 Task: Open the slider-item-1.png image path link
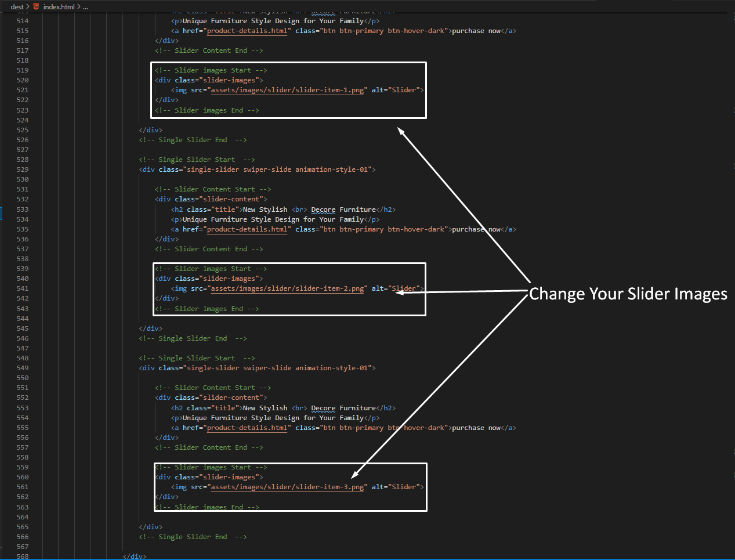coord(287,90)
